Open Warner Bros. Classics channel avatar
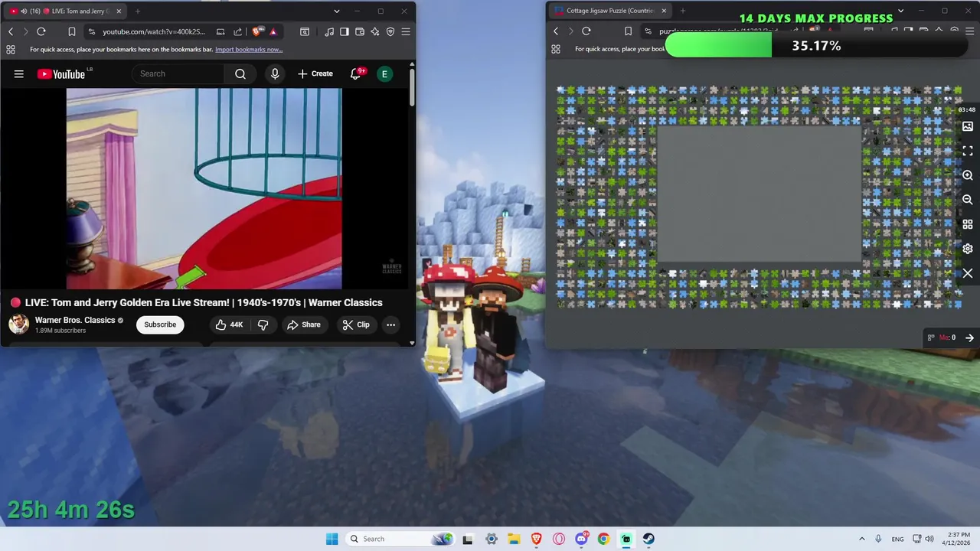 19,324
